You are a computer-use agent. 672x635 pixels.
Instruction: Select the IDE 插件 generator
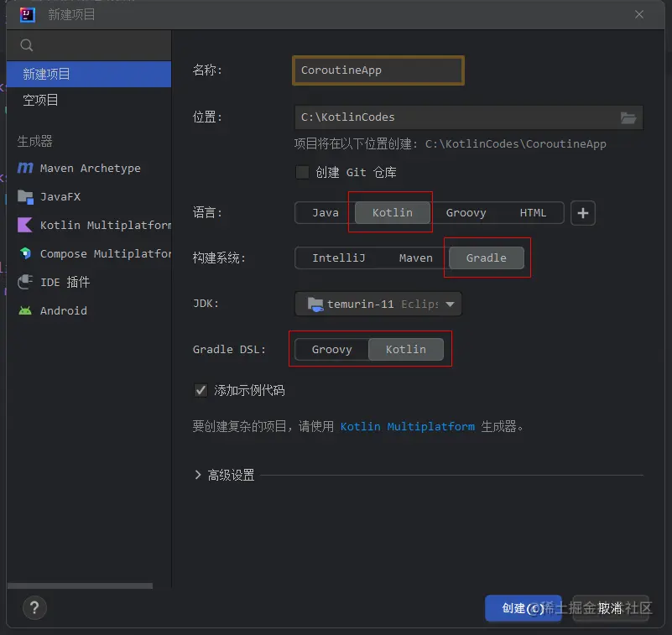pos(89,282)
